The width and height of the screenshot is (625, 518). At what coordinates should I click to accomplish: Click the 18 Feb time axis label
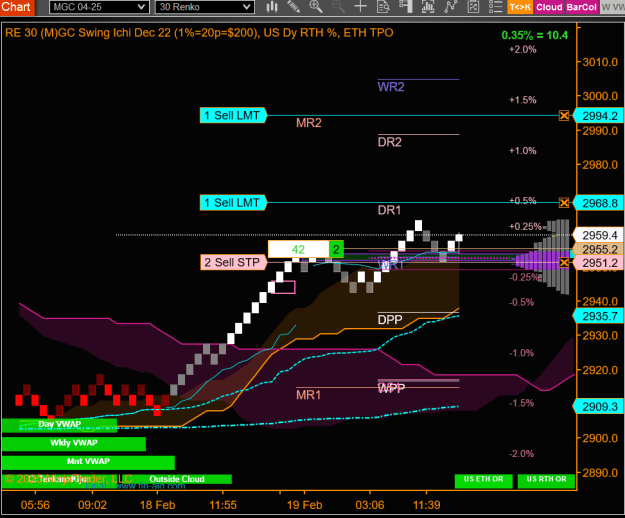pyautogui.click(x=157, y=505)
